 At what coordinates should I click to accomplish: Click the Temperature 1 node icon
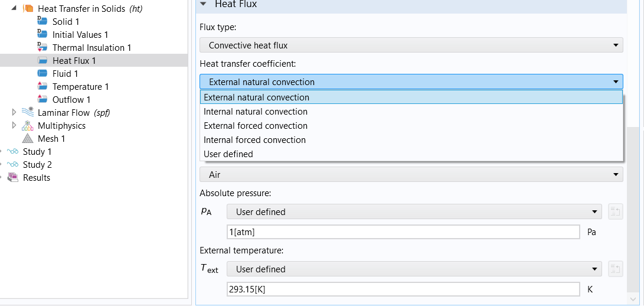(x=42, y=87)
